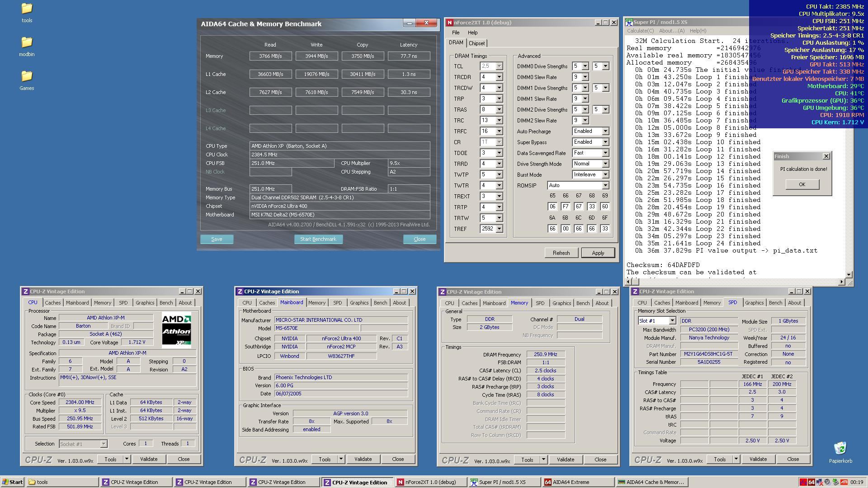Image resolution: width=868 pixels, height=488 pixels.
Task: Click Tools button in CPU-Z SPD window
Action: click(x=720, y=459)
